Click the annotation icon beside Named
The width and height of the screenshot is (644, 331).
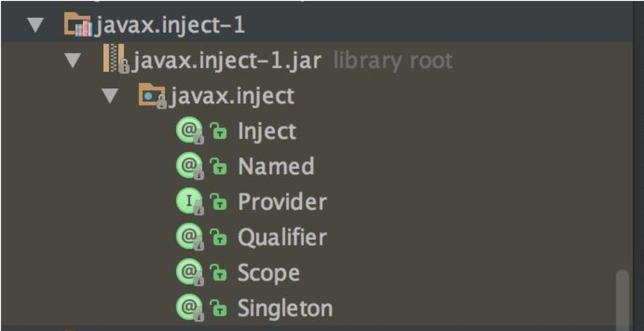(x=189, y=166)
